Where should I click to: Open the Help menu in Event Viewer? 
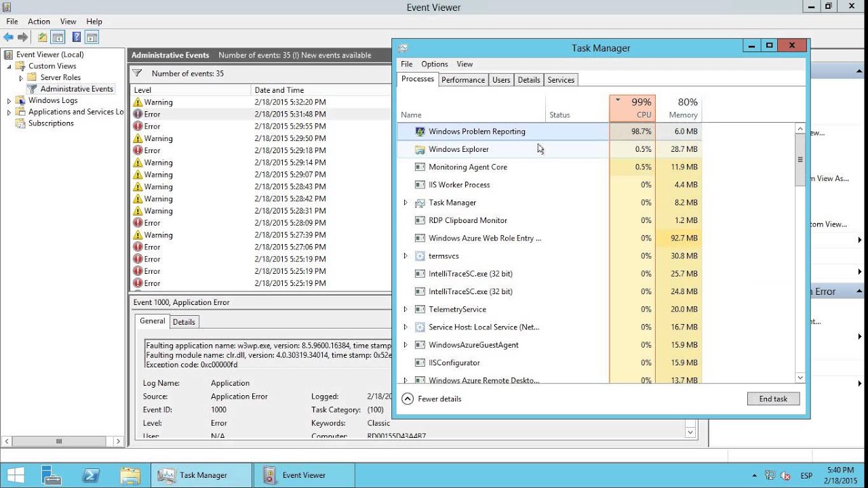94,22
